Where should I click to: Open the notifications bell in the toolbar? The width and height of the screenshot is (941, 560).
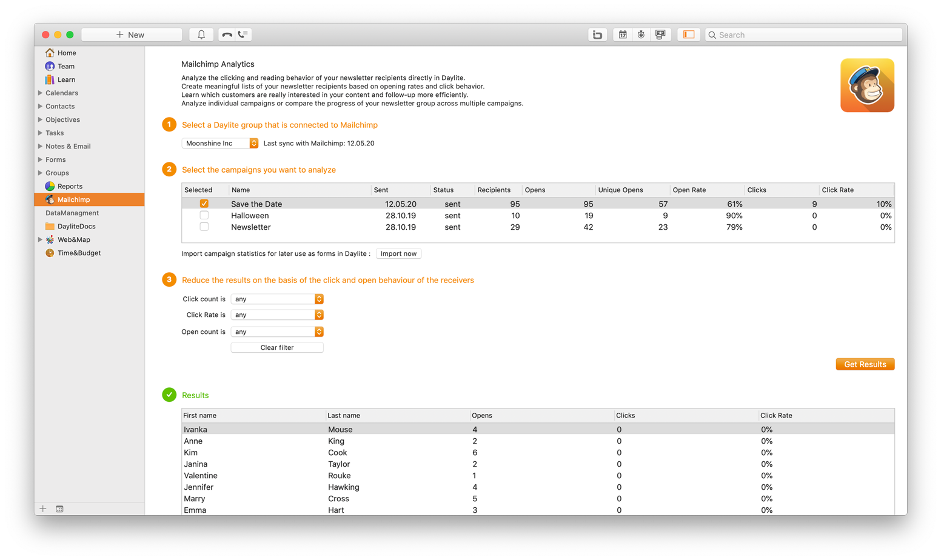click(x=201, y=35)
